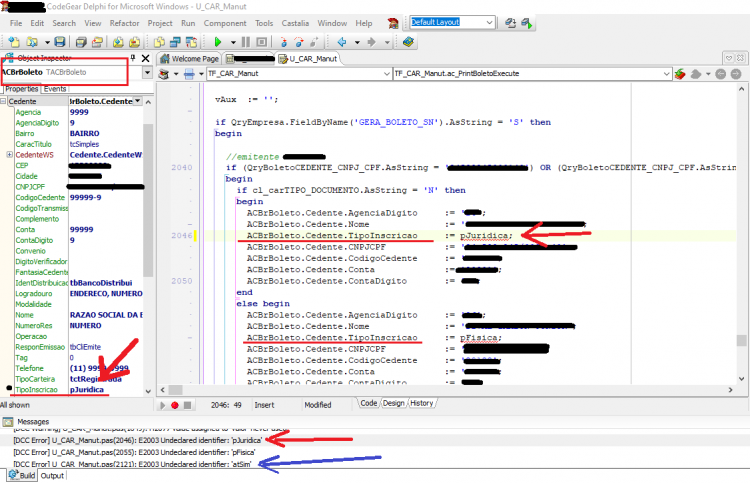The width and height of the screenshot is (750, 483).
Task: Collapse the Cedente property group
Action: coord(3,101)
